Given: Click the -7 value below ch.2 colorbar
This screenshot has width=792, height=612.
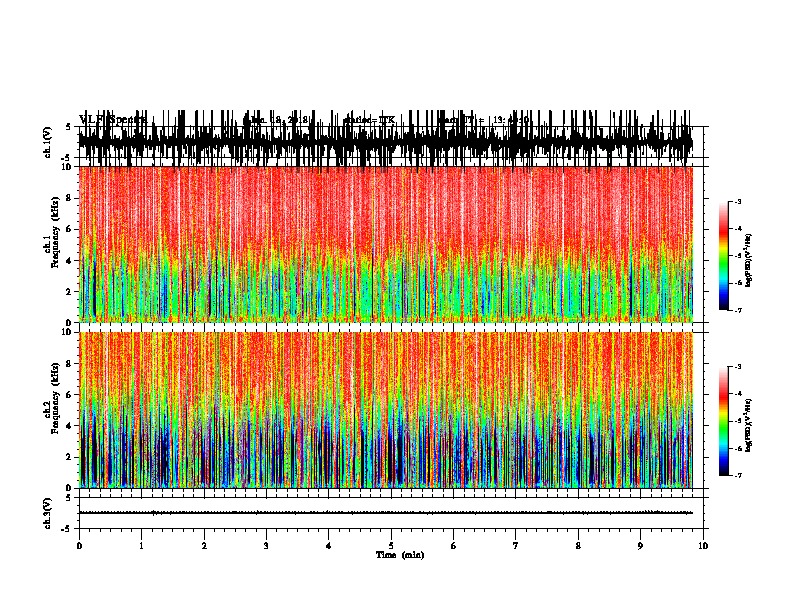Looking at the screenshot, I should click(x=737, y=476).
